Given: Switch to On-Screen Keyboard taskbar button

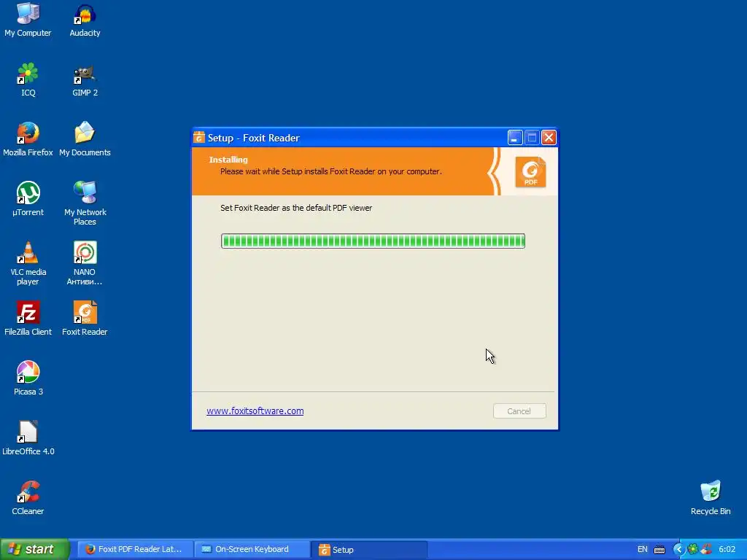Looking at the screenshot, I should point(252,550).
